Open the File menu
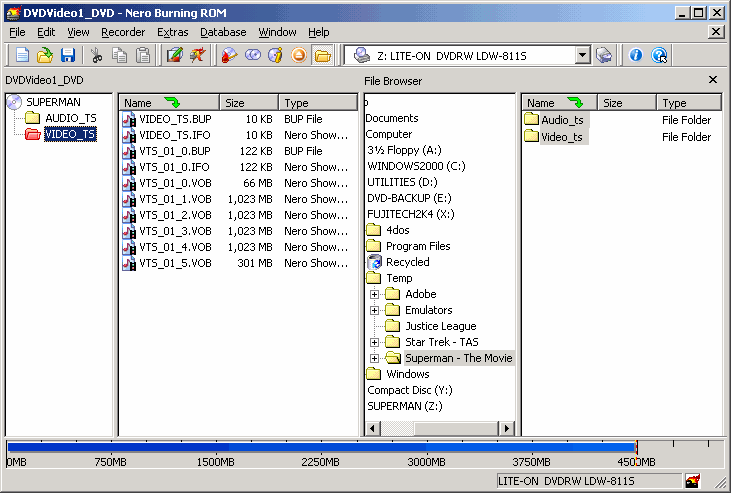Viewport: 731px width, 493px height. 17,32
